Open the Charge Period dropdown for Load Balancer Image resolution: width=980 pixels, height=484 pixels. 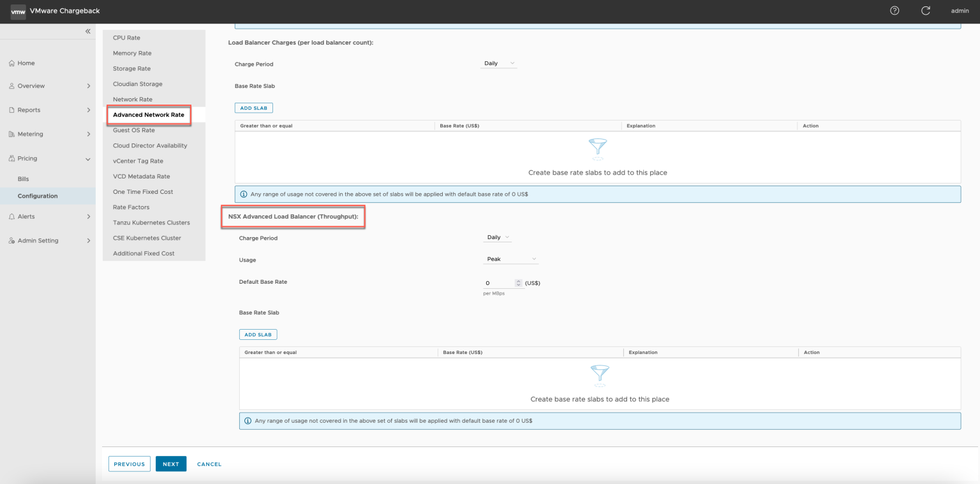pos(498,63)
